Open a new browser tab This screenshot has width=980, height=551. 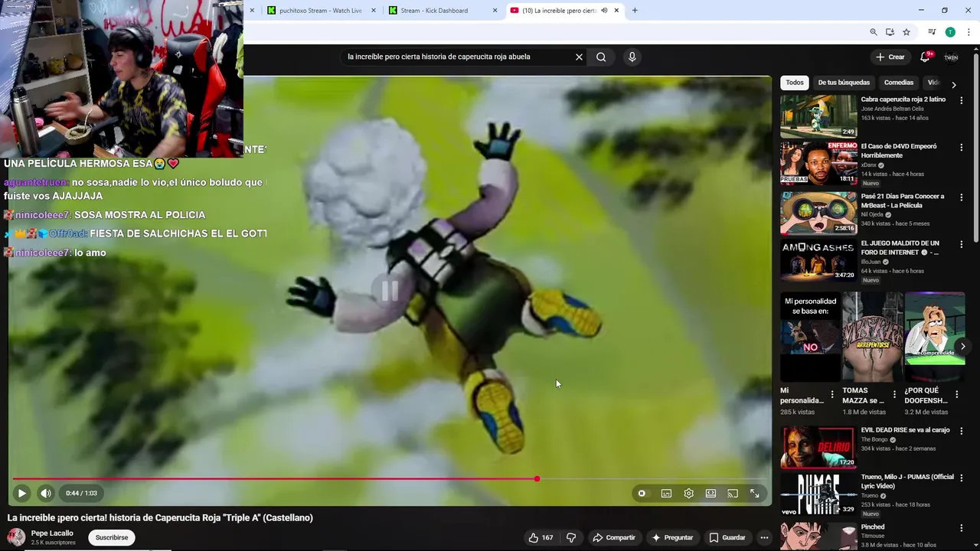pos(635,11)
